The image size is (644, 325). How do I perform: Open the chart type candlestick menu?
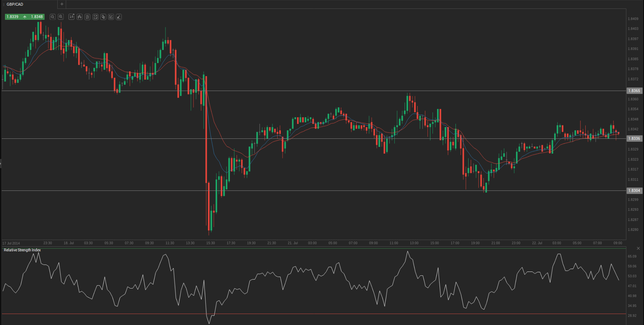pos(80,17)
